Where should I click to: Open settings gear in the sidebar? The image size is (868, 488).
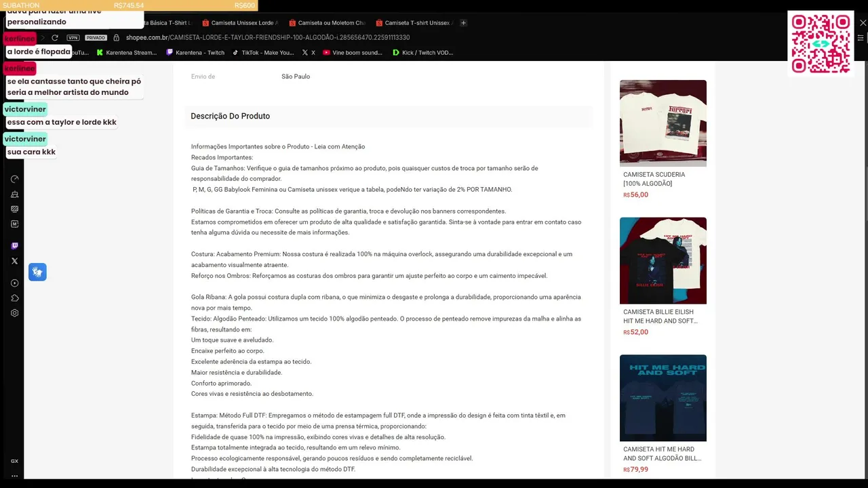click(15, 313)
